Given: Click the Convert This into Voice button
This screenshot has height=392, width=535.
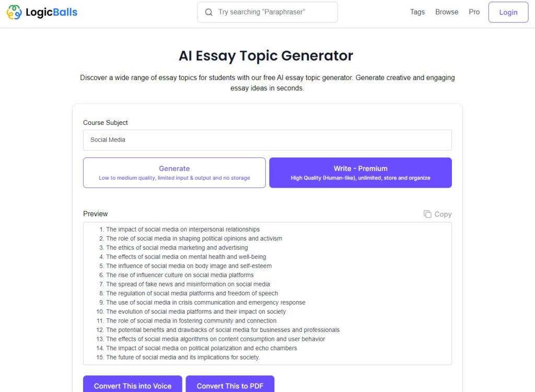Looking at the screenshot, I should click(x=132, y=386).
